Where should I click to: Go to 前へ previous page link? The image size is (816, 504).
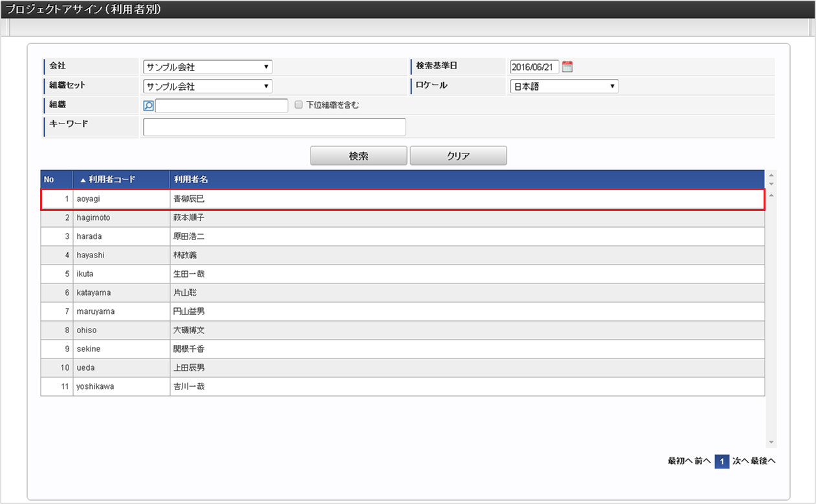[x=703, y=461]
